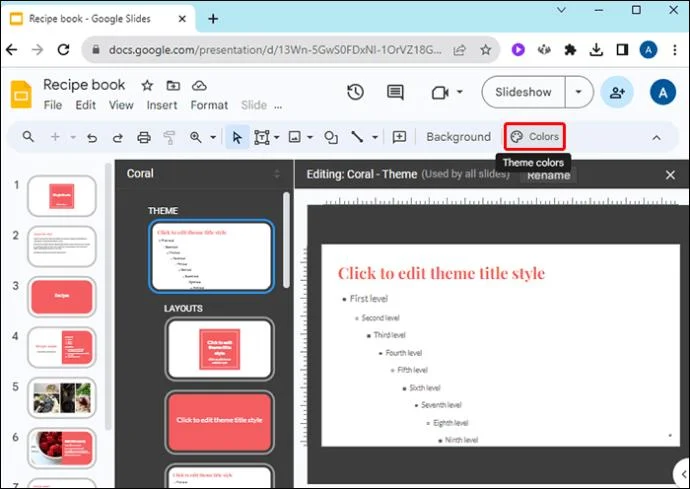Click the Add comment toolbar icon

click(x=399, y=137)
